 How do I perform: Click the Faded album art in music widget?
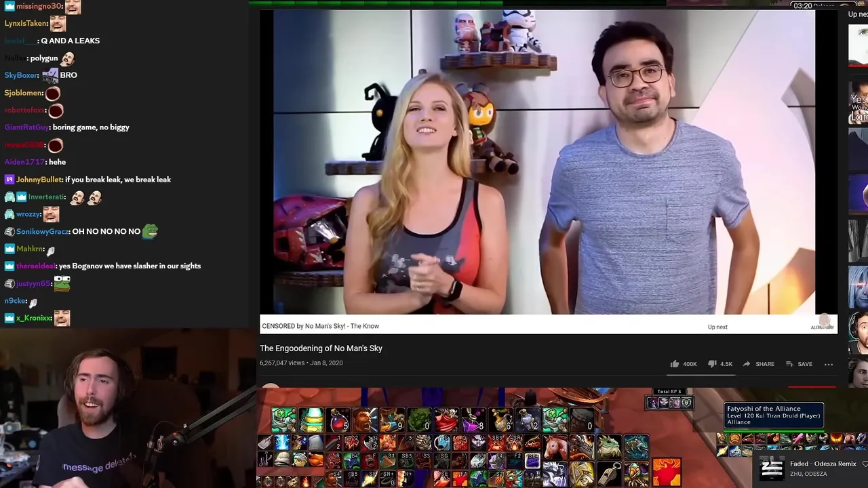(772, 468)
